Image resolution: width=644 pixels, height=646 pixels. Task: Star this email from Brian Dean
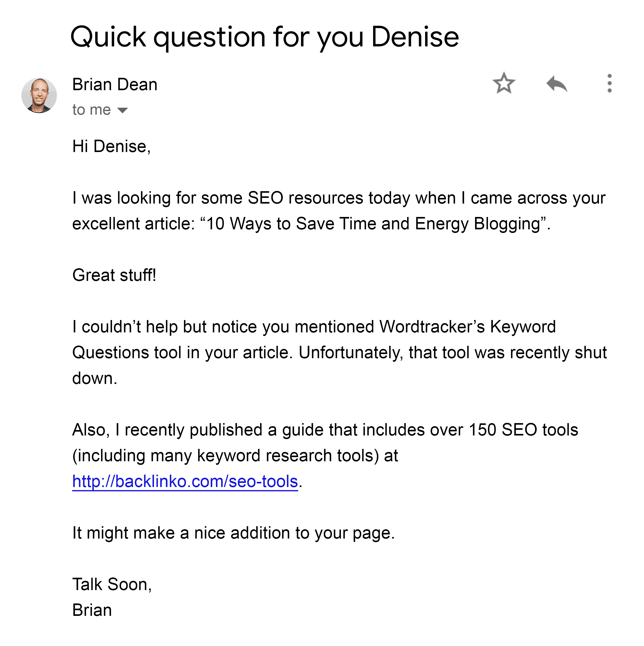click(504, 83)
